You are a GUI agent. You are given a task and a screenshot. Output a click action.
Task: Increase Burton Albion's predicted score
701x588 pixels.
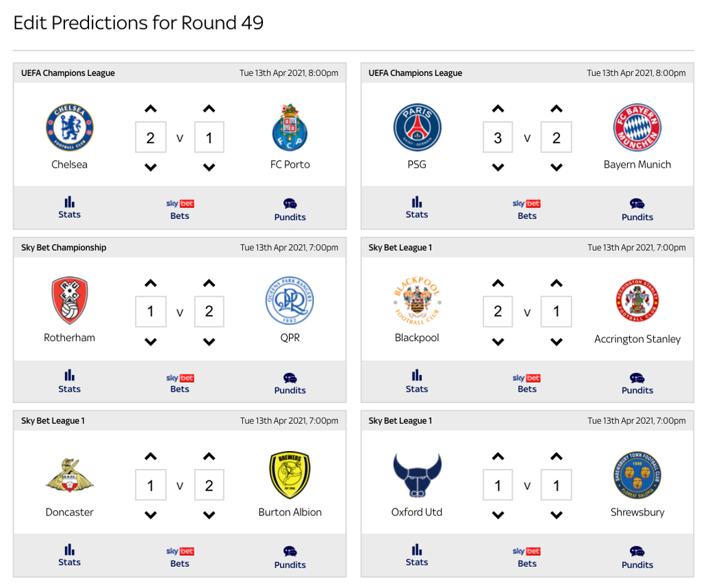(x=209, y=457)
